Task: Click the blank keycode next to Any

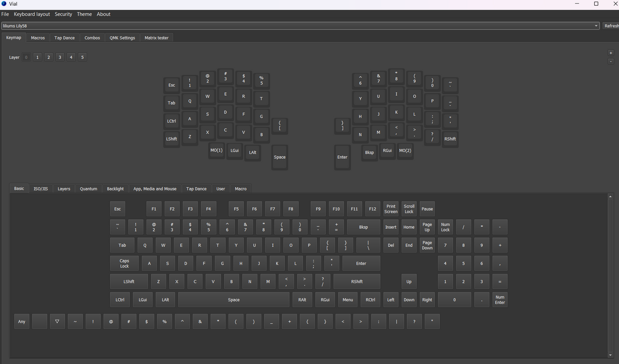Action: click(40, 322)
